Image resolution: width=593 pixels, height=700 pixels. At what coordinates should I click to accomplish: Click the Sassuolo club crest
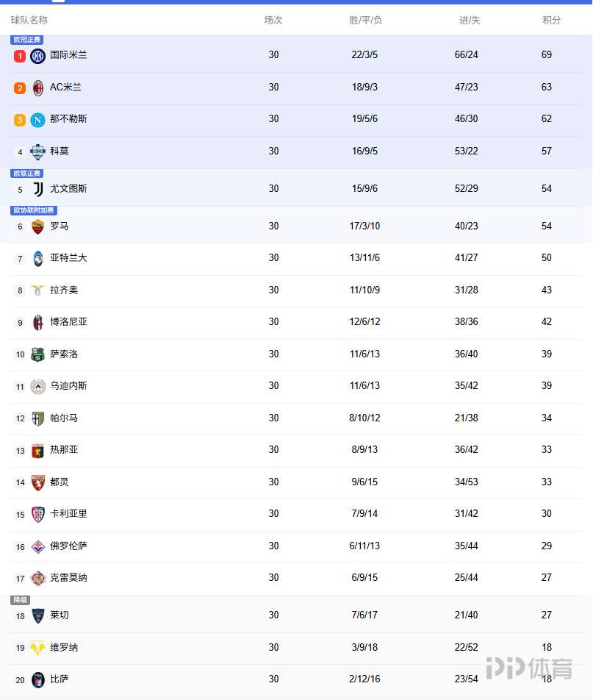(x=37, y=354)
